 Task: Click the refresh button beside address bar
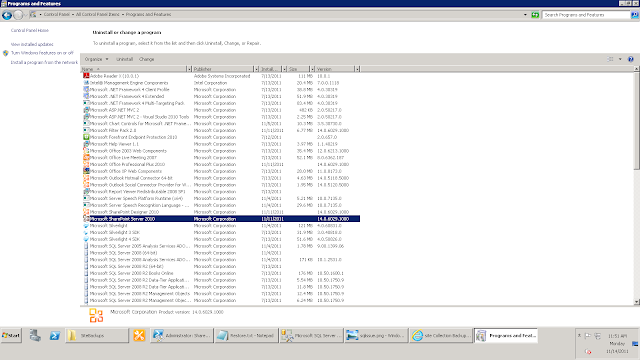(x=535, y=15)
